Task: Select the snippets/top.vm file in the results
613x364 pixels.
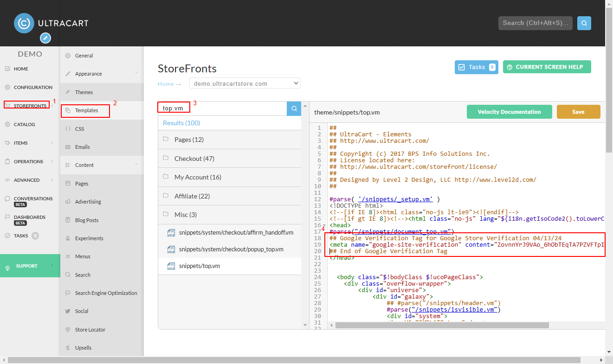Action: (x=229, y=266)
